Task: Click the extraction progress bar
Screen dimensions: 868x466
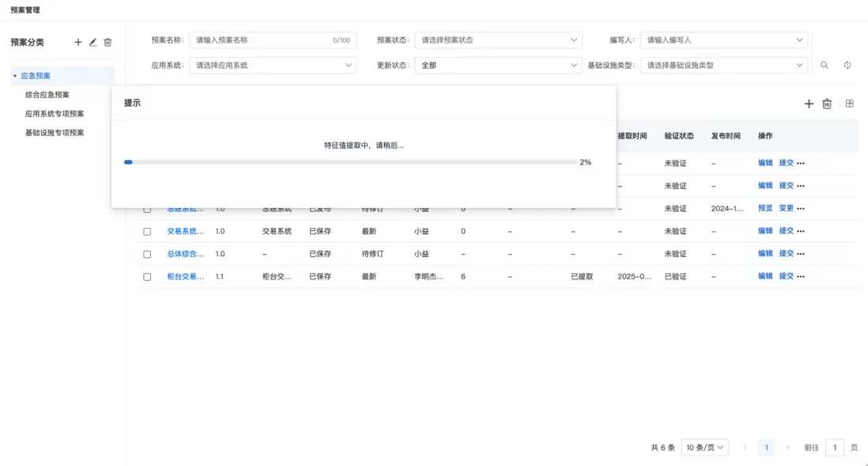Action: (x=350, y=162)
